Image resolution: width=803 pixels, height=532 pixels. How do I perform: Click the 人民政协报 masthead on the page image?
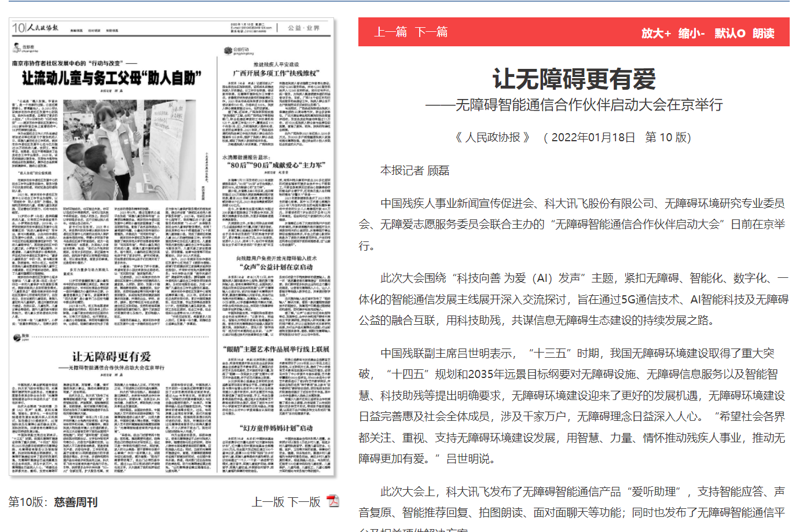(x=42, y=27)
